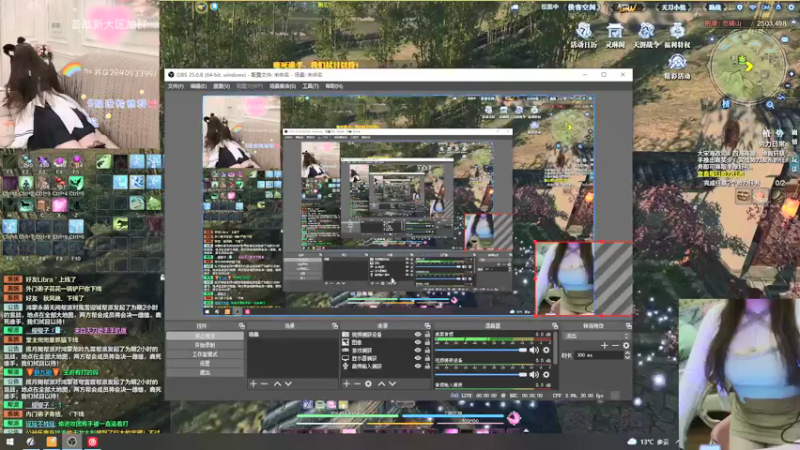800x450 pixels.
Task: Toggle the lock on the 显示器捕获 source
Action: 427,358
